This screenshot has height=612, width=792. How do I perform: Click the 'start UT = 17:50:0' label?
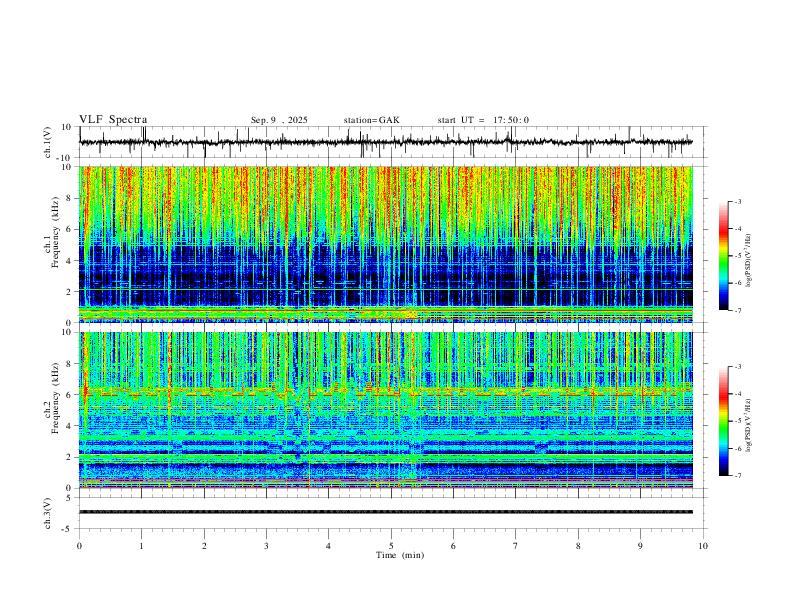click(483, 120)
